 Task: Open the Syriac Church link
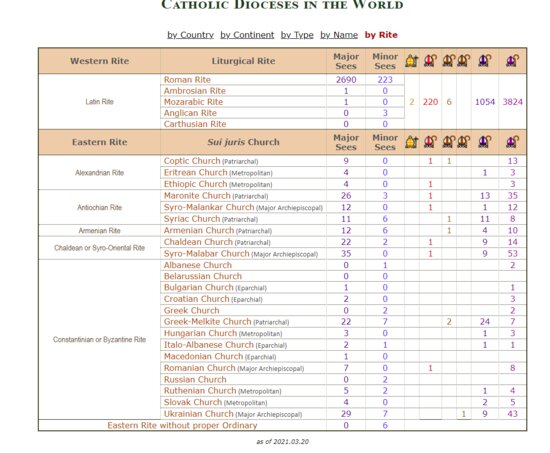(x=192, y=219)
